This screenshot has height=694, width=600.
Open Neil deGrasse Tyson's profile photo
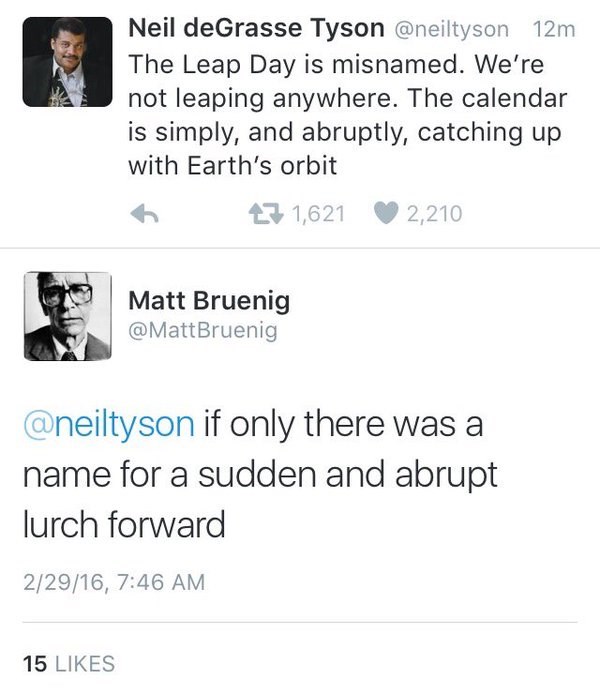point(67,62)
